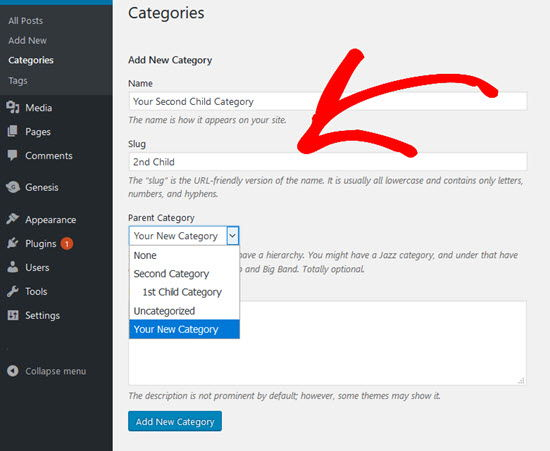Click the 'Slug' field label
The width and height of the screenshot is (550, 451).
click(137, 144)
